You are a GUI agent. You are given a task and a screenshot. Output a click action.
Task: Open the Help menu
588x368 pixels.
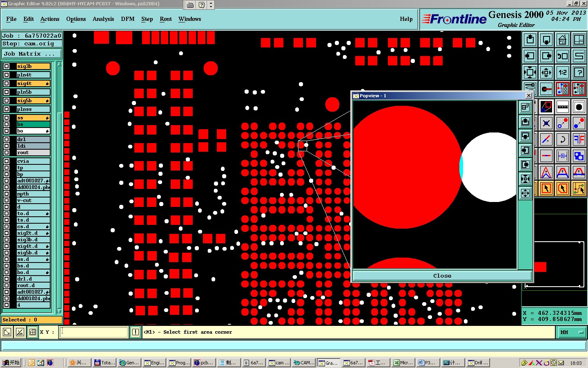pos(406,19)
